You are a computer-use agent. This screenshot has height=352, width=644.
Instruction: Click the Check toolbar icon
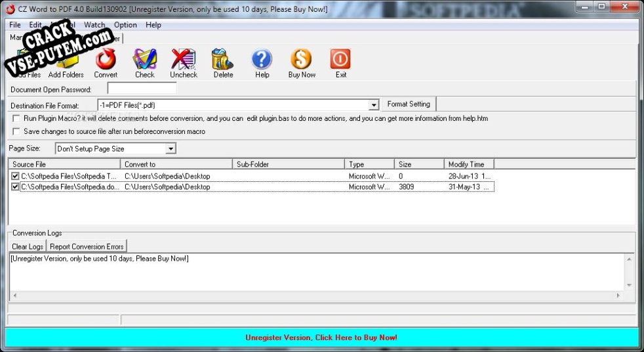tap(144, 62)
